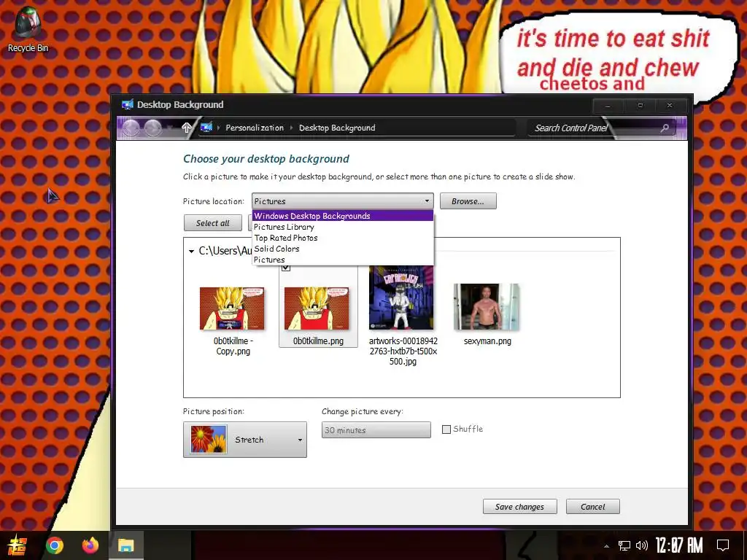Select the artworks-000189422763 thumbnail

(x=402, y=297)
